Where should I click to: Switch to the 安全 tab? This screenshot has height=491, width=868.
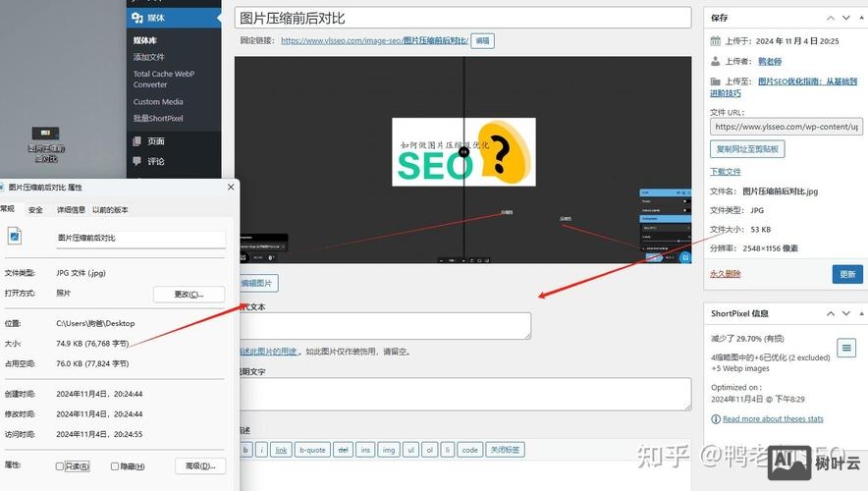tap(35, 210)
